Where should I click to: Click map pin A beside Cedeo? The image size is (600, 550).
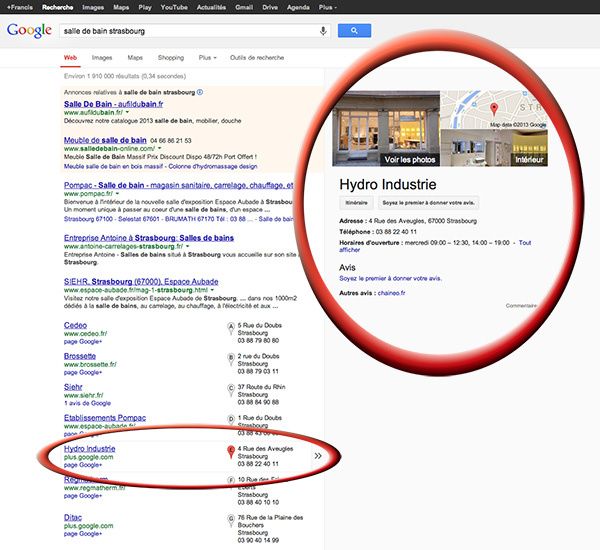point(231,328)
